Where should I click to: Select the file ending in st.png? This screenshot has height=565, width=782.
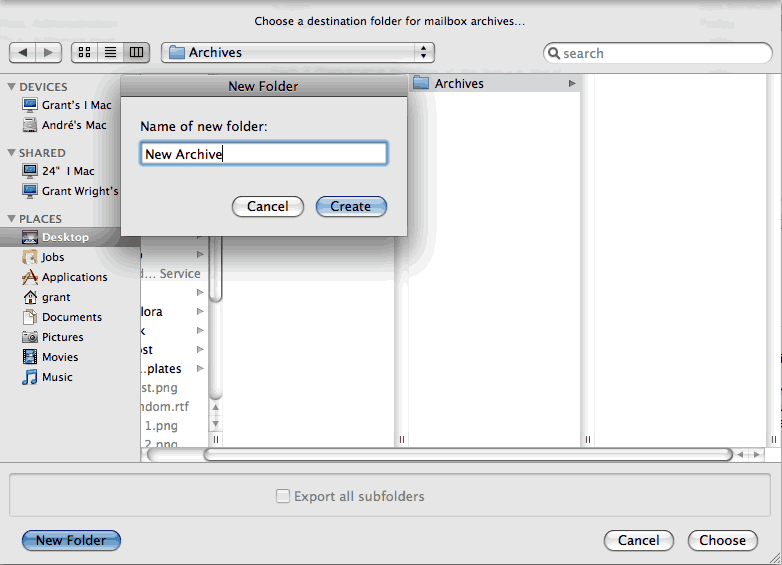[159, 387]
